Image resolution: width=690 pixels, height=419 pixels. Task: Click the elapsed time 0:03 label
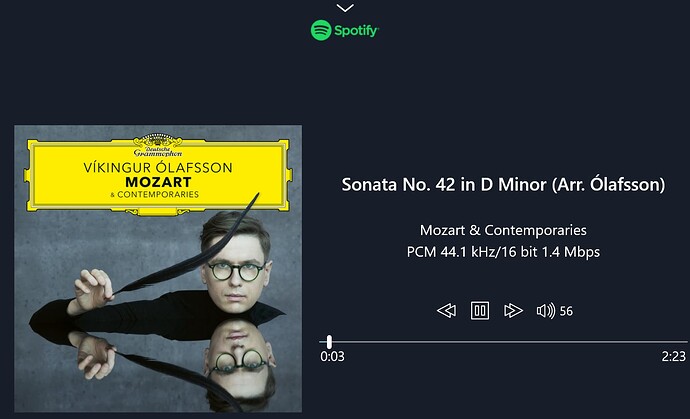(x=332, y=357)
